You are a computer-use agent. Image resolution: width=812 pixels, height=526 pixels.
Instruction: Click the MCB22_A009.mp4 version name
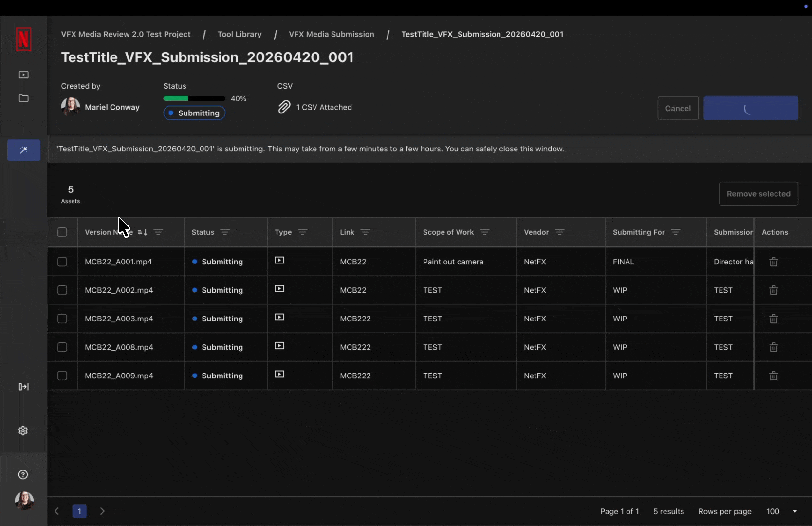coord(119,376)
